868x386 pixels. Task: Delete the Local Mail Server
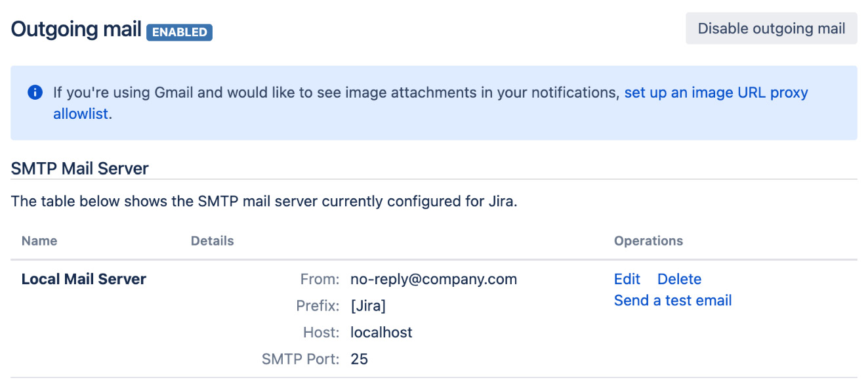[679, 279]
